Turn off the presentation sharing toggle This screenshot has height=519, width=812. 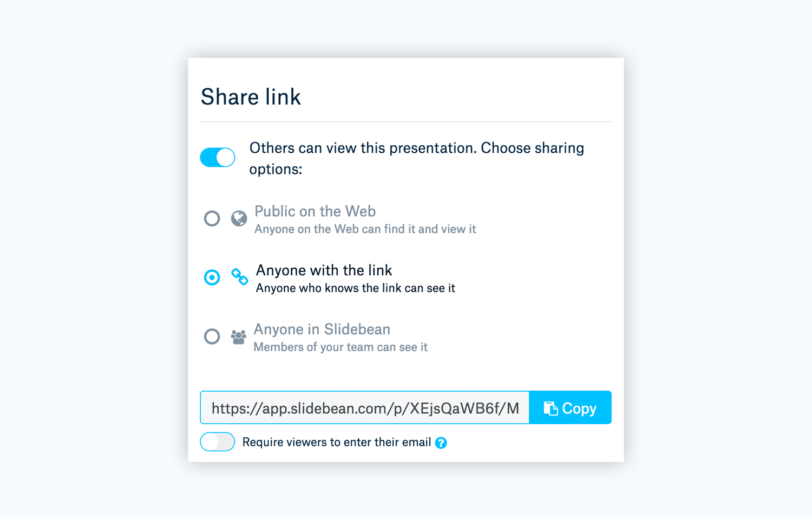pyautogui.click(x=218, y=158)
